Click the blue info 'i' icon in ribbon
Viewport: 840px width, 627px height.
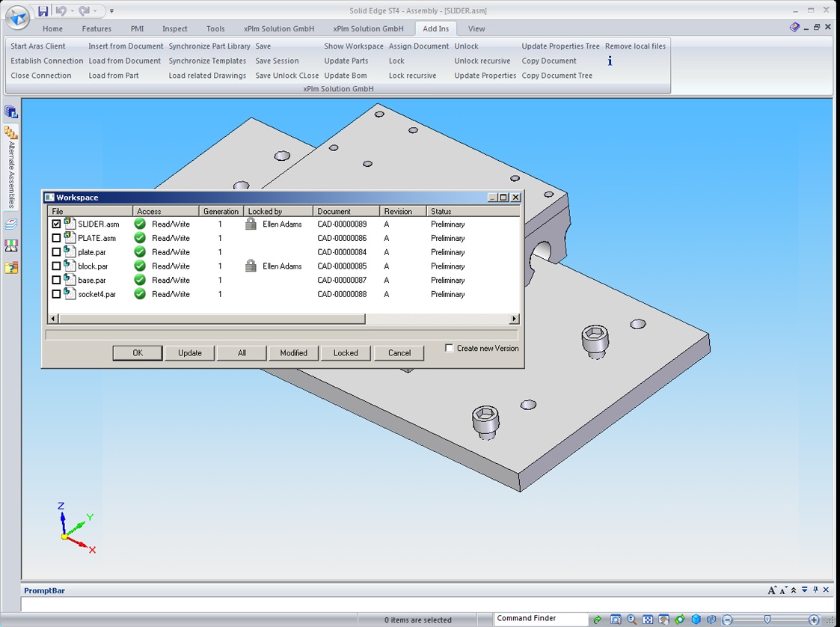pyautogui.click(x=610, y=61)
